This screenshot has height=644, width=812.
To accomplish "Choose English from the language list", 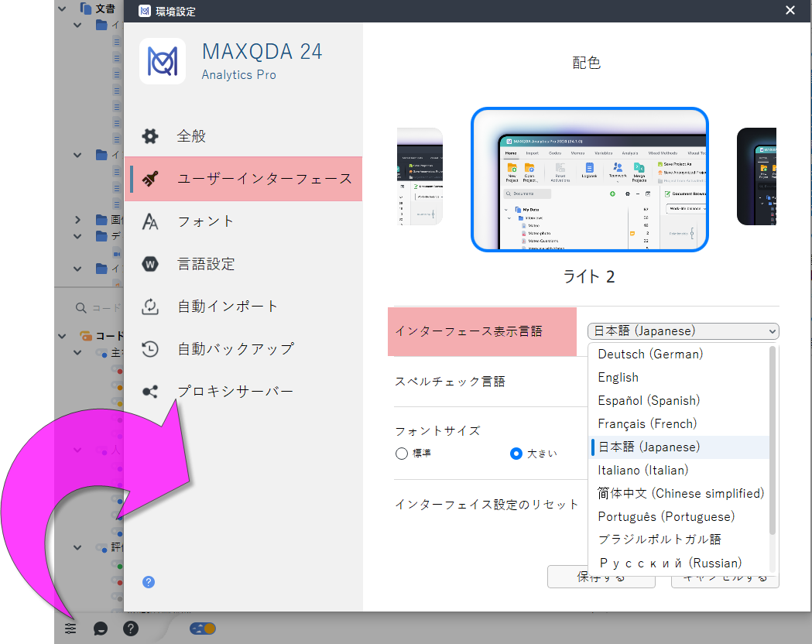I will click(x=618, y=378).
